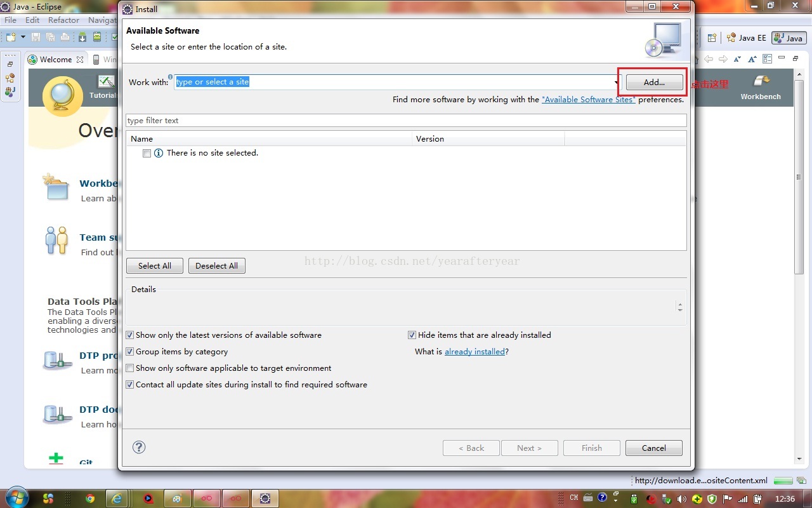812x508 pixels.
Task: Click the Workbench icon on Welcome page
Action: click(761, 81)
